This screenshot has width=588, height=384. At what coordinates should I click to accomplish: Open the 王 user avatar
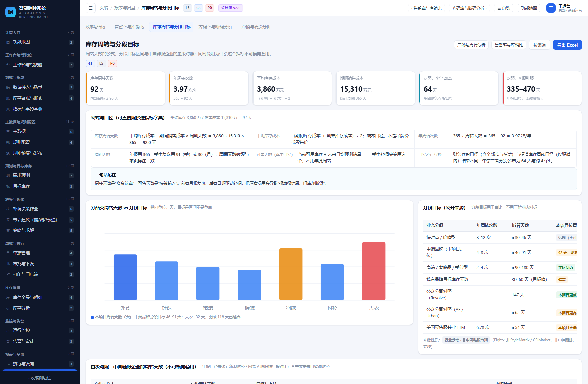[551, 8]
